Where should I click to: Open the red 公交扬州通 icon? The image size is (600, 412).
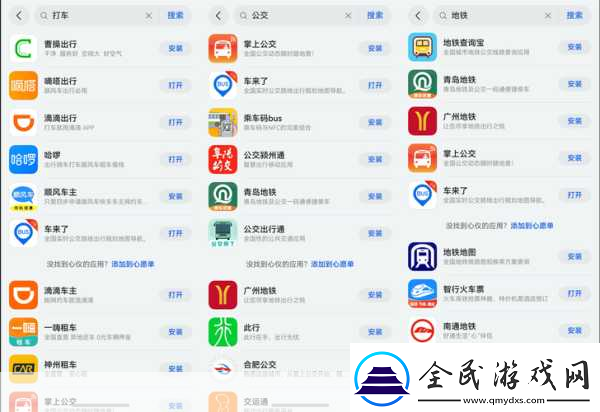(223, 160)
